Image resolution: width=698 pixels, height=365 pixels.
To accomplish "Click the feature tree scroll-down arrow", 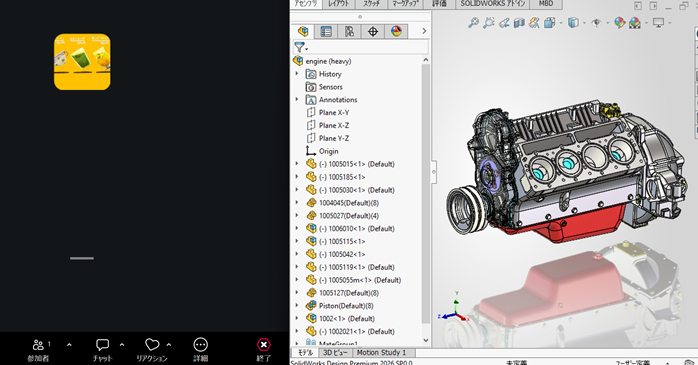I will point(426,341).
